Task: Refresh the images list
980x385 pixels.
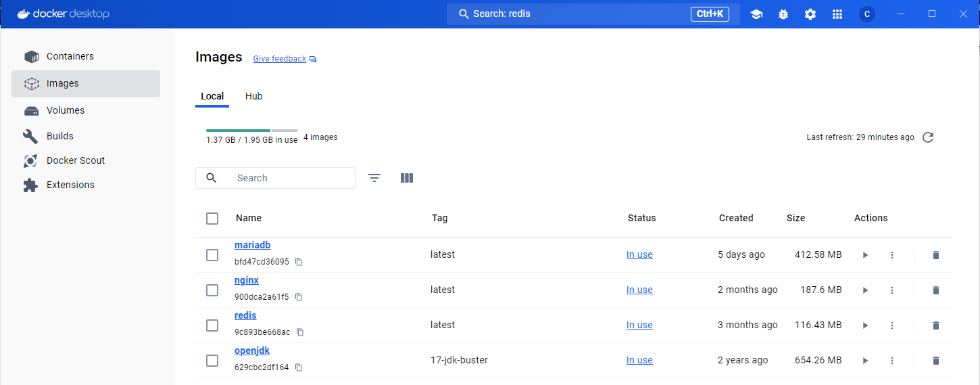Action: pyautogui.click(x=928, y=137)
